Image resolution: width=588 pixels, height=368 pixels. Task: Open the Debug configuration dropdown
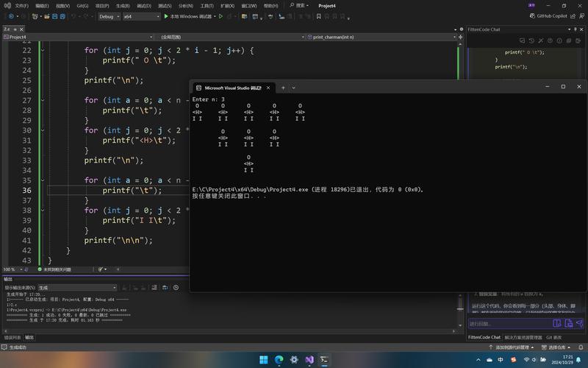tap(109, 16)
